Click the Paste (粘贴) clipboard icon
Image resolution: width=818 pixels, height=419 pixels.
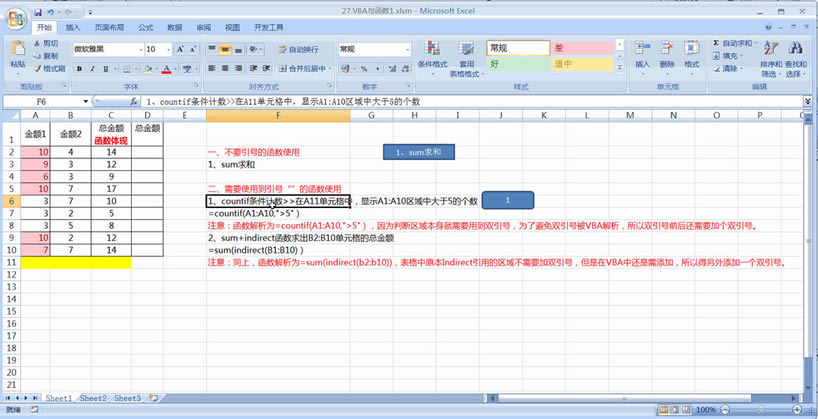coord(18,49)
